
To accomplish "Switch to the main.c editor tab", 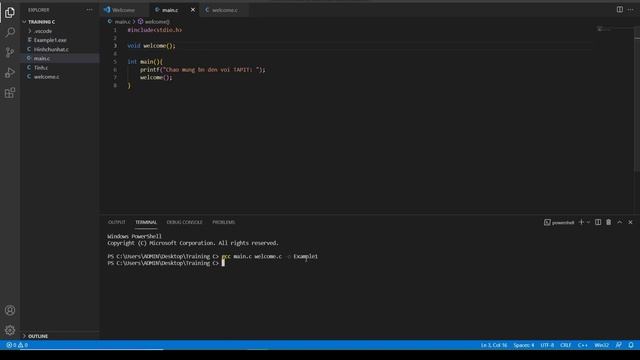I will 170,10.
